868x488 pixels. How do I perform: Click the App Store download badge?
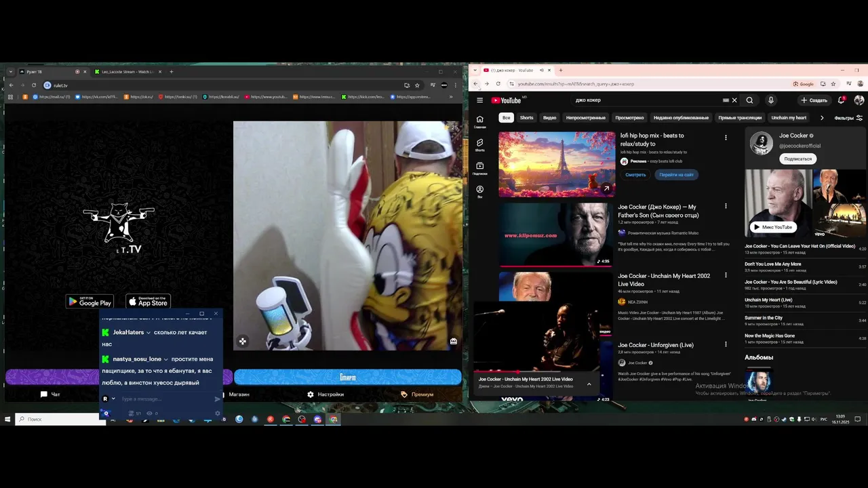pos(148,302)
